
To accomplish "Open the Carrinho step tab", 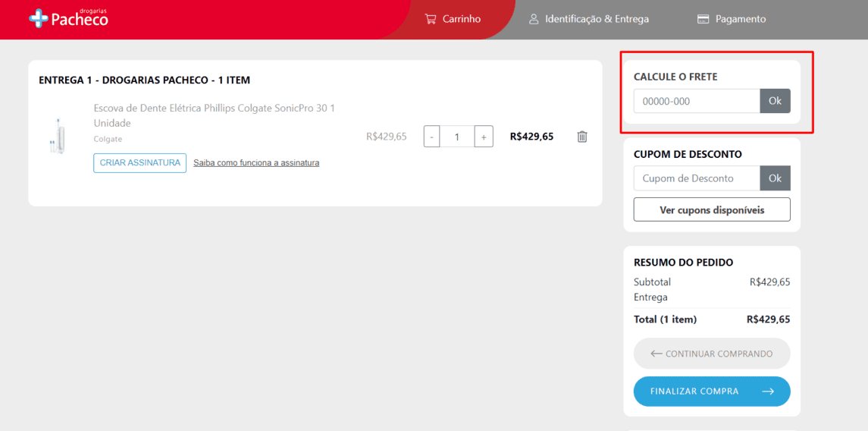I will 453,19.
